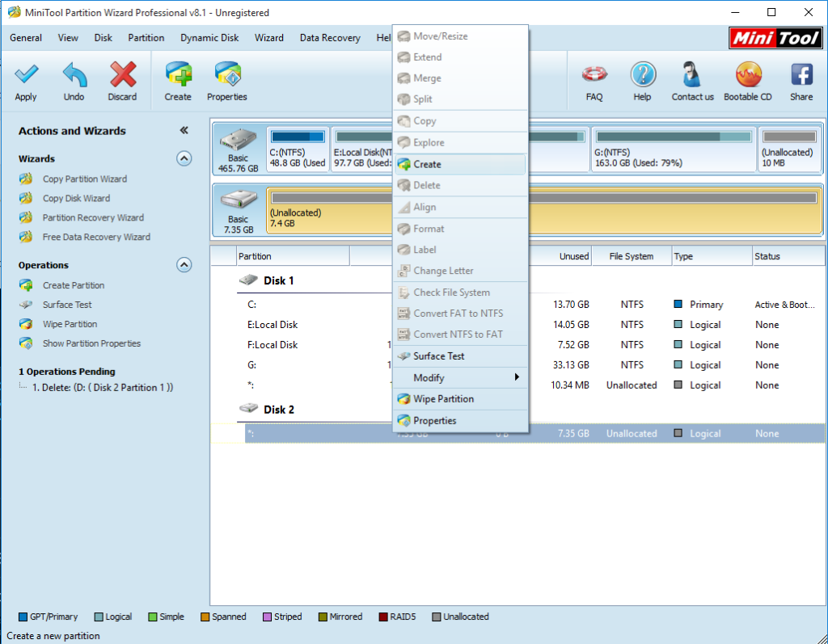Click the Disk 1 icon in partition list
The image size is (828, 644).
click(x=248, y=280)
